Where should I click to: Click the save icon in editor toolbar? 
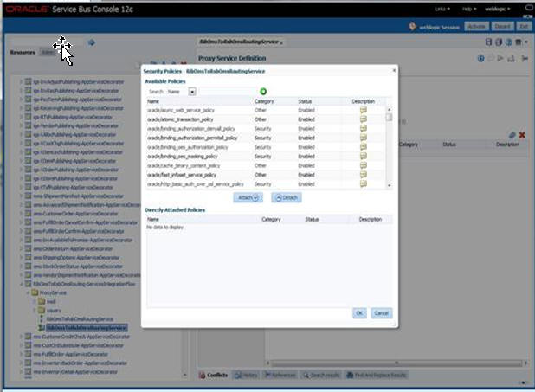488,42
